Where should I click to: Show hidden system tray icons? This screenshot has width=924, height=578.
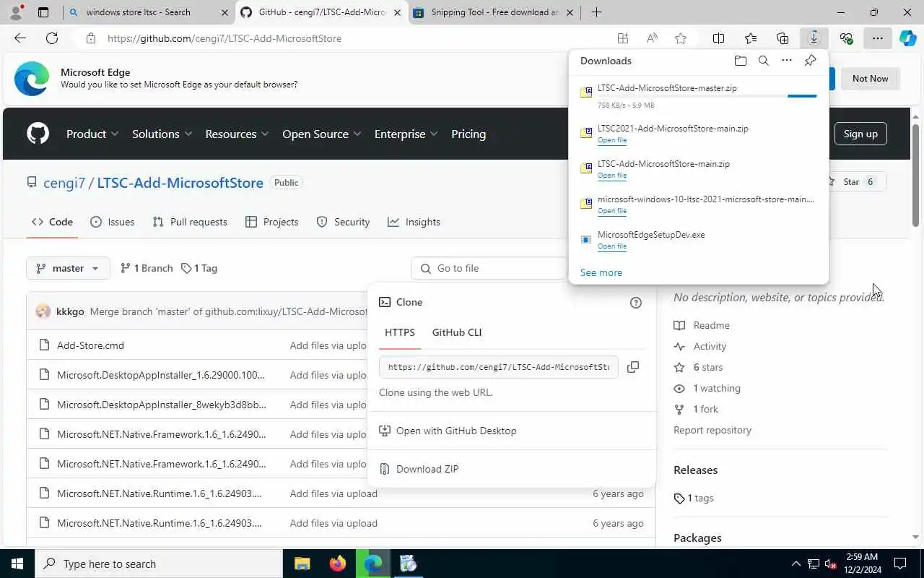[796, 564]
